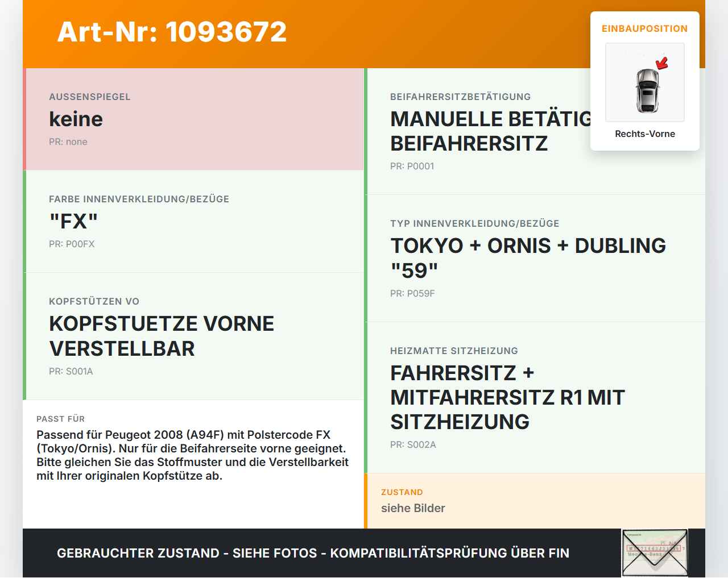Click 'TOKYO + ORNIS + DUBLING "59"' value
Image resolution: width=728 pixels, height=578 pixels.
[528, 258]
